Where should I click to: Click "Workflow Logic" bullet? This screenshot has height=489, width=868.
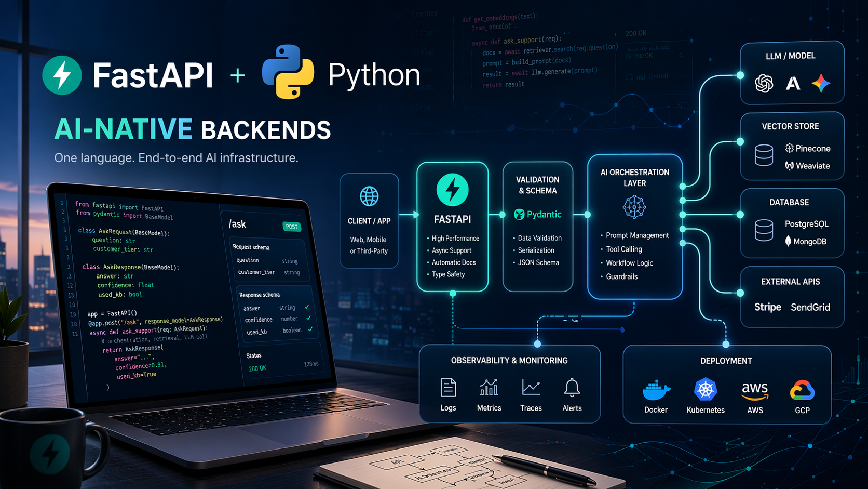[629, 263]
